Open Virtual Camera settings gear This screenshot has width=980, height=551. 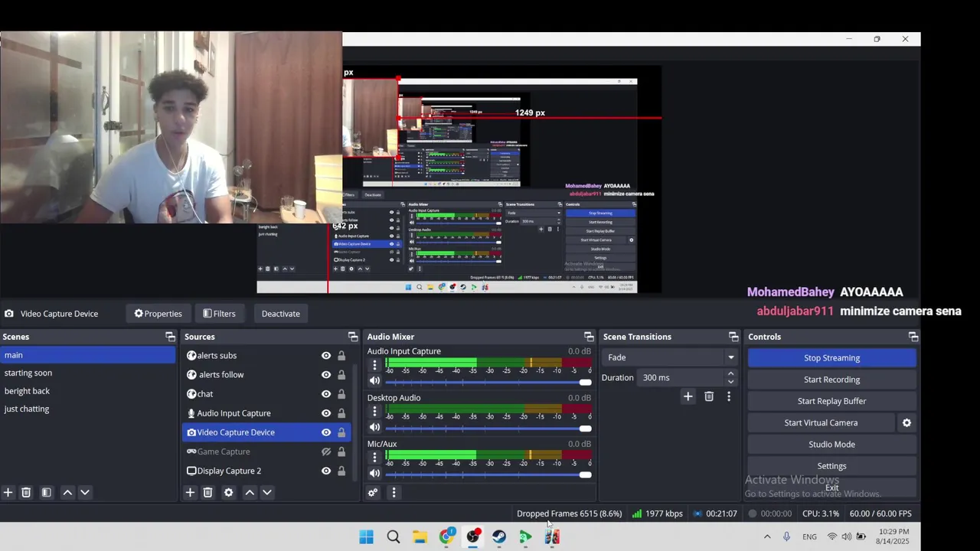coord(906,422)
